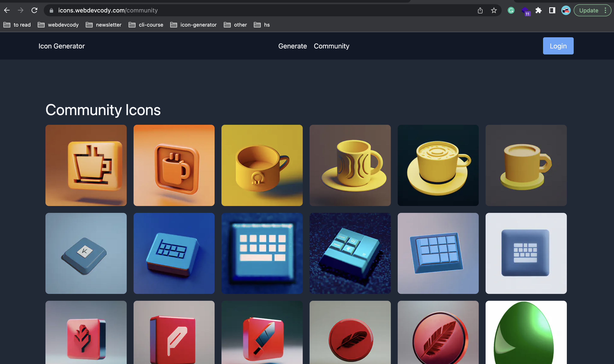Select the red block with leaf emblem
This screenshot has width=614, height=364.
pos(86,332)
